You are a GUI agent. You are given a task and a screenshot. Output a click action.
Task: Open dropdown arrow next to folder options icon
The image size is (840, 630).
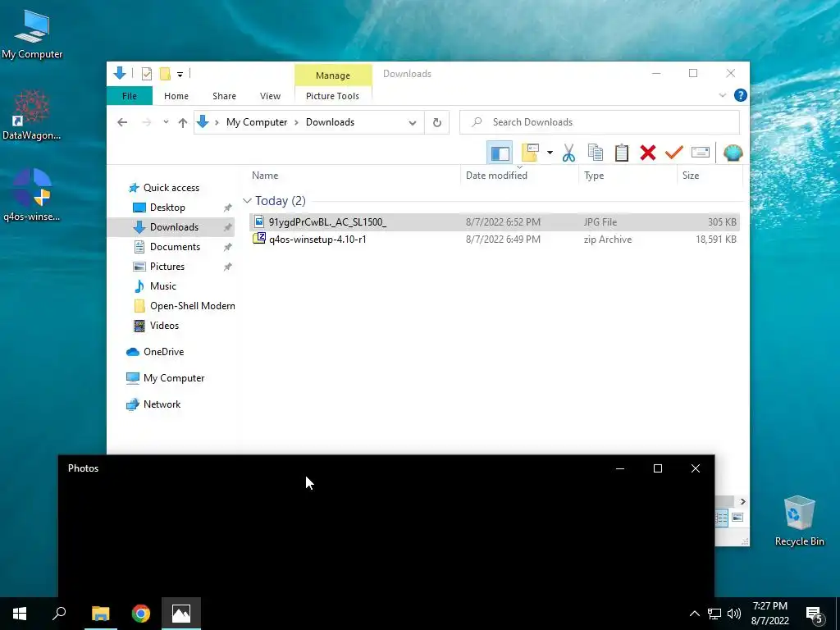coord(550,153)
